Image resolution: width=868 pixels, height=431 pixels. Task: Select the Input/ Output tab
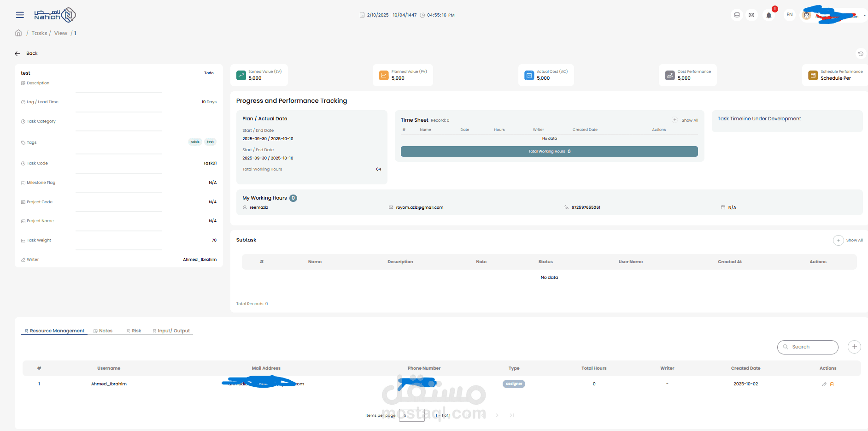click(x=171, y=331)
